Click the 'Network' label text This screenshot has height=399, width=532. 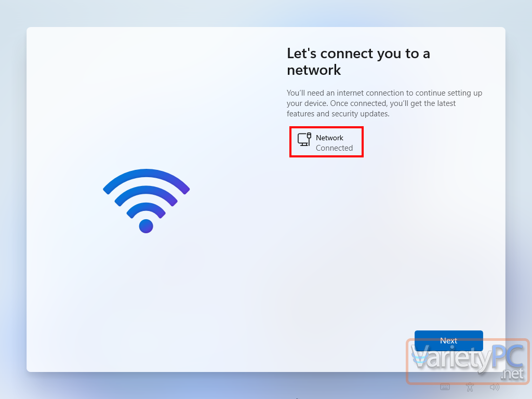329,137
